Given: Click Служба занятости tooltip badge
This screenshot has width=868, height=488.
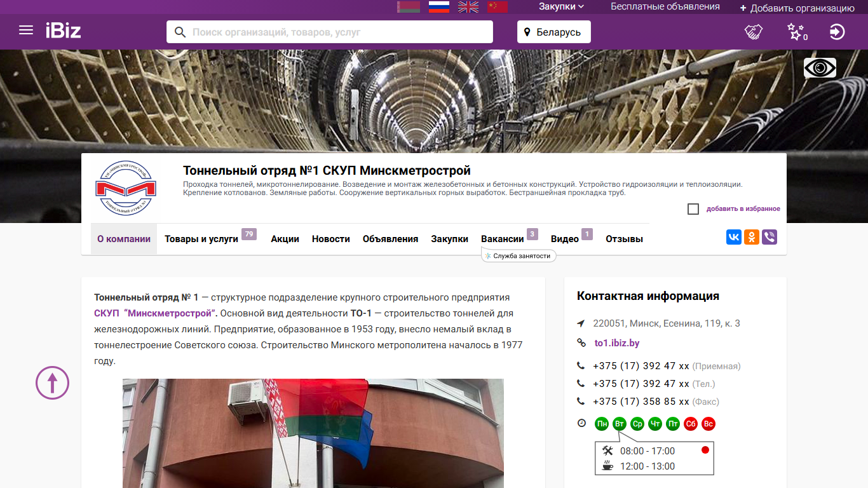Looking at the screenshot, I should pyautogui.click(x=519, y=255).
